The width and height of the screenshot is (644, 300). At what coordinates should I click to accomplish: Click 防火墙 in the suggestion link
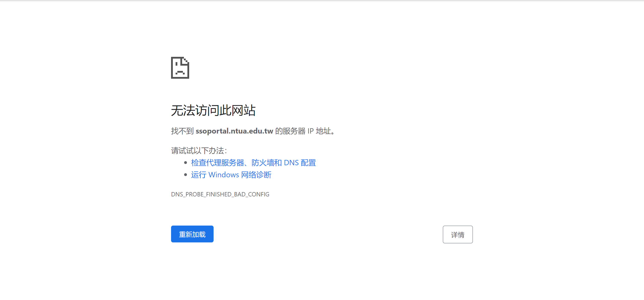[x=263, y=163]
